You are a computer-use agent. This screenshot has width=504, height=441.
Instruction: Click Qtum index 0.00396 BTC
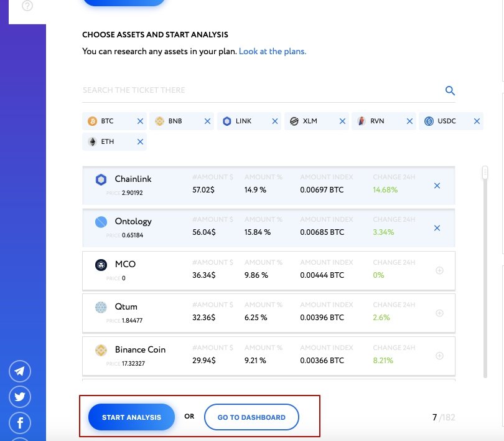click(x=322, y=318)
